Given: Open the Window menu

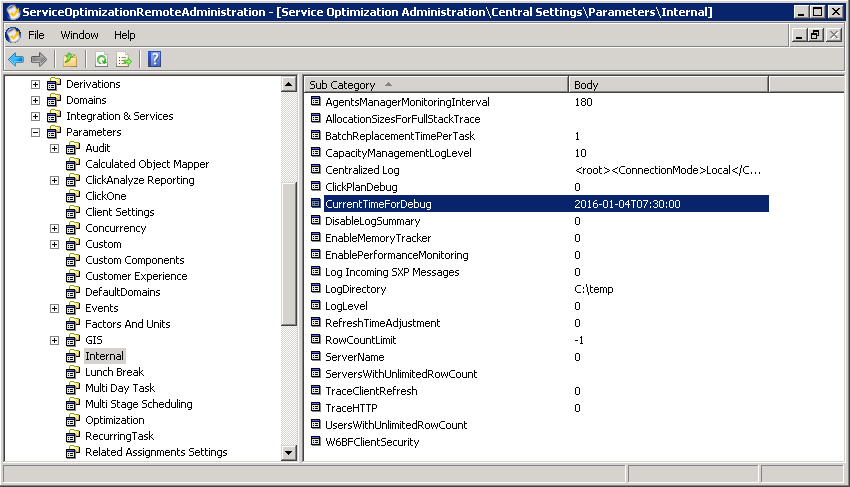Looking at the screenshot, I should click(x=79, y=35).
